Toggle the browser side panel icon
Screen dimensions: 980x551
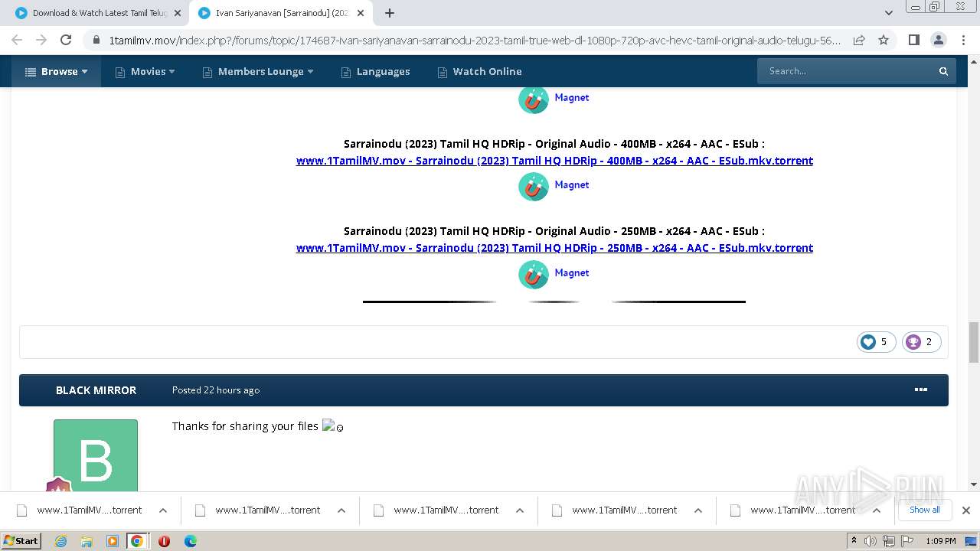913,40
